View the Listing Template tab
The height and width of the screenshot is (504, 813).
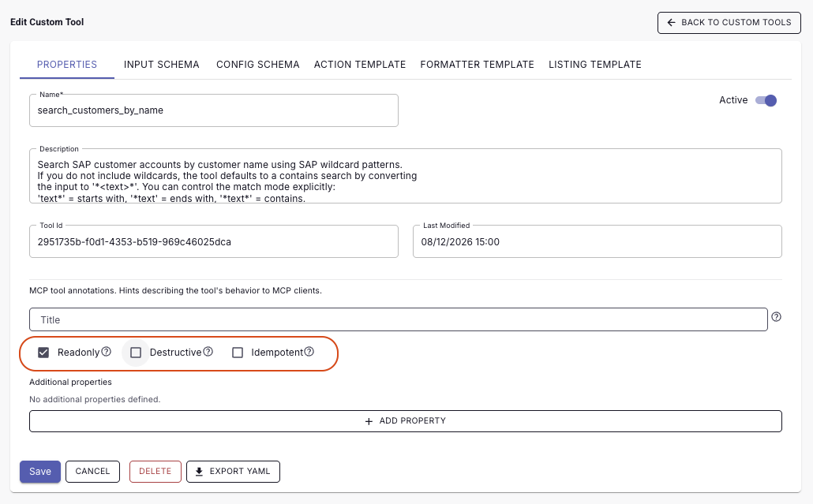594,65
